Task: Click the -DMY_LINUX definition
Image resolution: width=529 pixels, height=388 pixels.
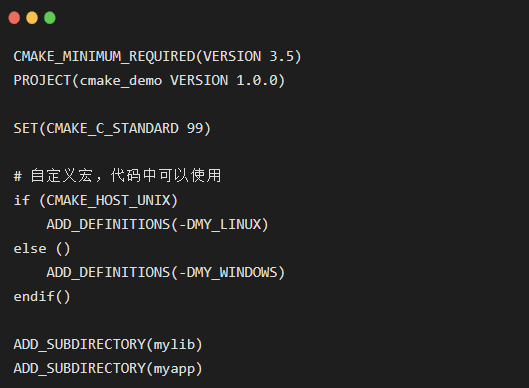Action: point(220,225)
